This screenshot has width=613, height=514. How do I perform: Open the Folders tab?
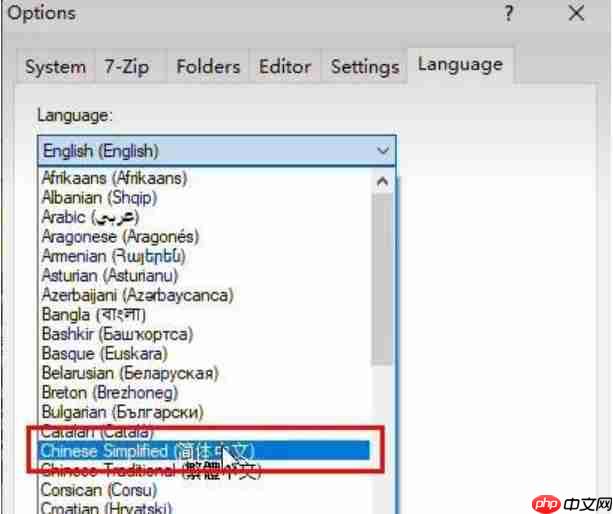[208, 67]
